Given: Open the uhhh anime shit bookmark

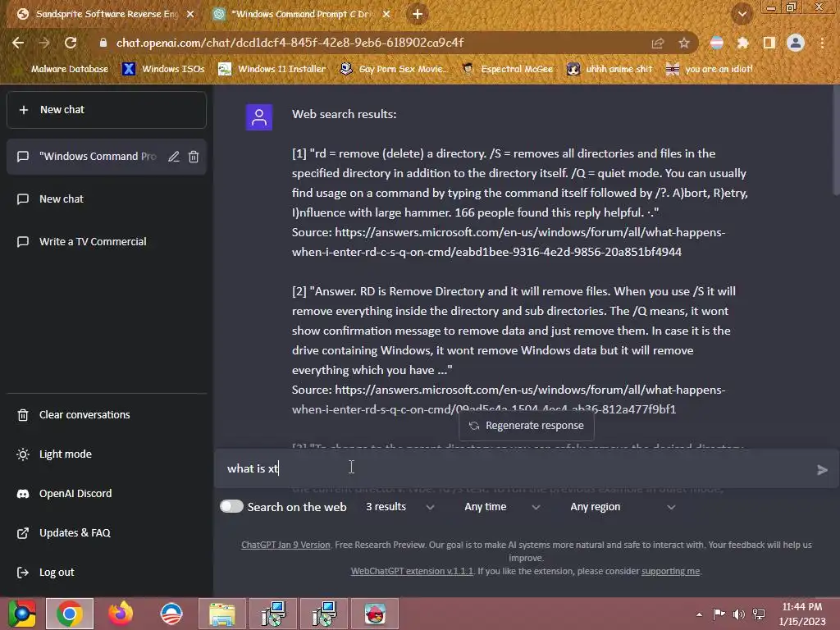Looking at the screenshot, I should click(610, 69).
